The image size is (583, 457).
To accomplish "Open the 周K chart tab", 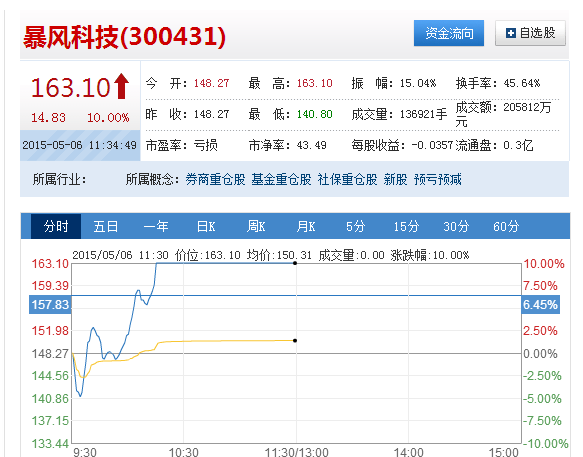I will click(x=256, y=226).
